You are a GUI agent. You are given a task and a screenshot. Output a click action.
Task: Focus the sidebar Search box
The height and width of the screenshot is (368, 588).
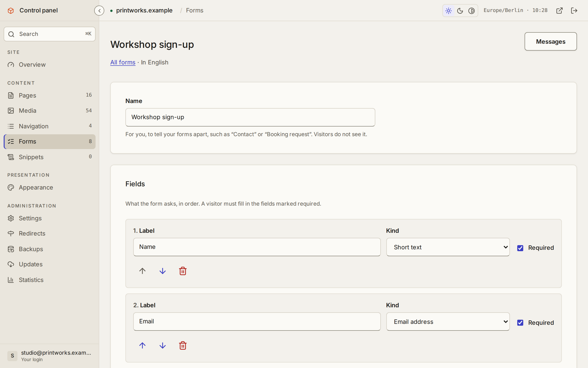click(49, 34)
